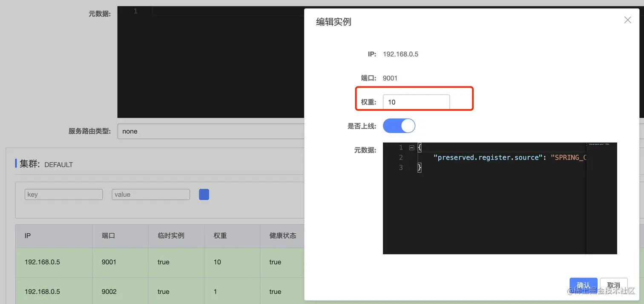Image resolution: width=644 pixels, height=304 pixels.
Task: Click the value filter input
Action: [151, 195]
